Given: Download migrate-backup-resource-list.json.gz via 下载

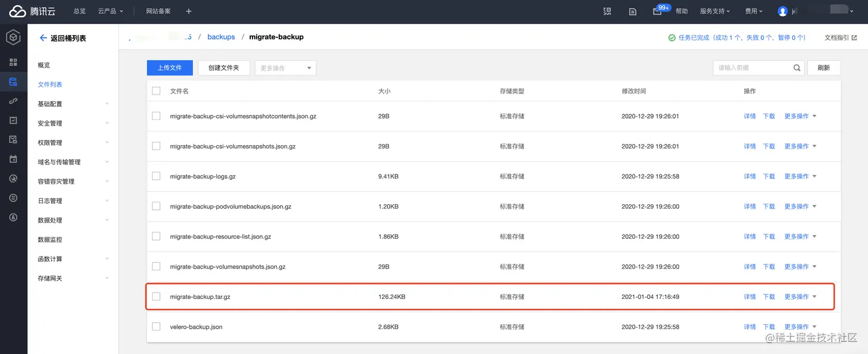Looking at the screenshot, I should click(x=769, y=236).
